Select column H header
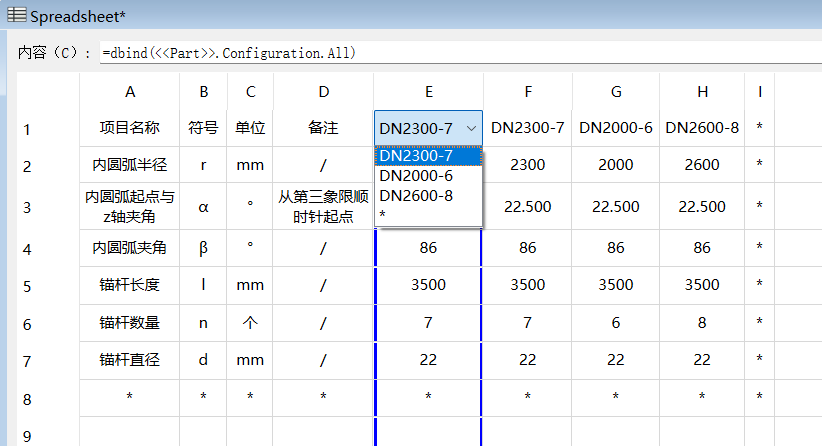The image size is (822, 446). [x=702, y=92]
